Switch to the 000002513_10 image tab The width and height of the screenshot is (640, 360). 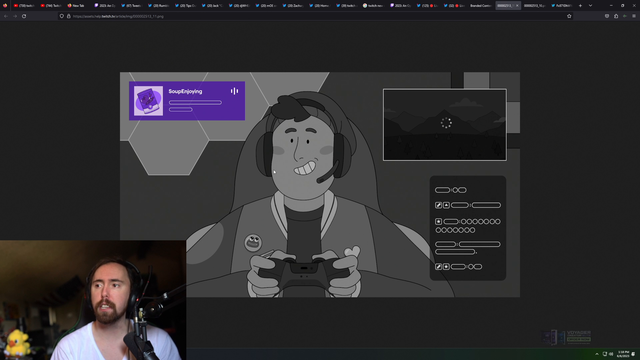(x=535, y=6)
